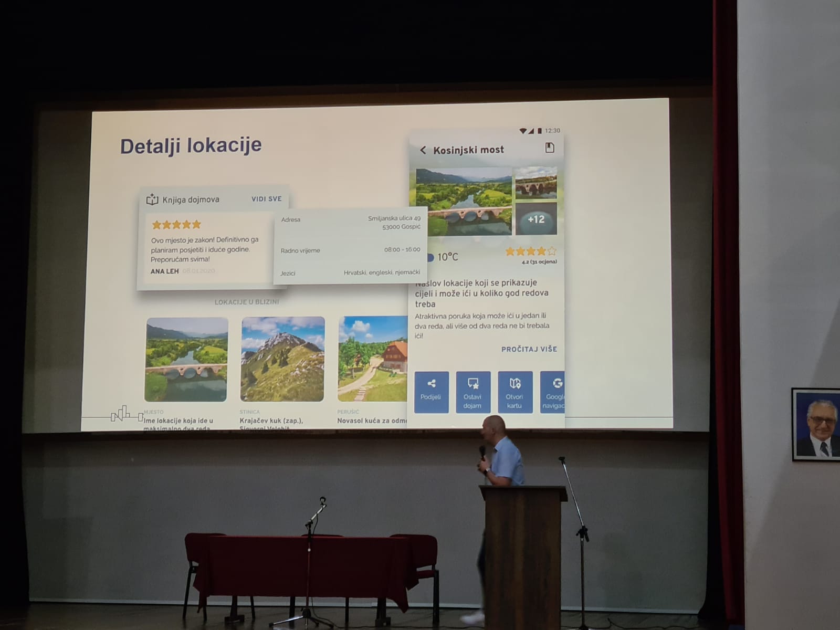840x630 pixels.
Task: Tap the small stone bridge photo thumbnail
Action: coord(535,183)
